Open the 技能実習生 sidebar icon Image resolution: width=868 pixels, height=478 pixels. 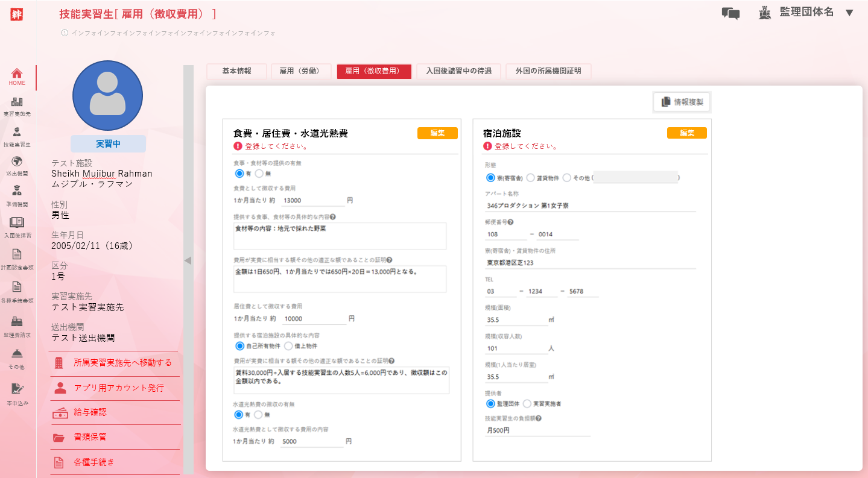[x=17, y=132]
